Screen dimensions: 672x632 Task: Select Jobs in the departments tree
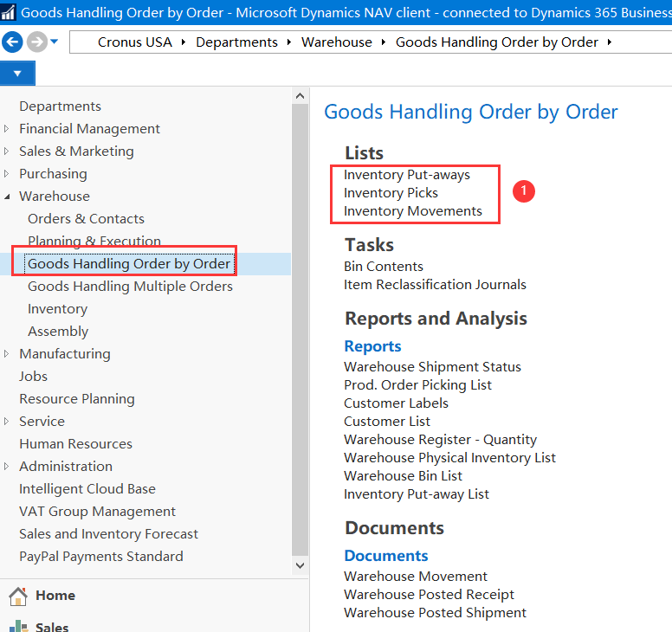33,377
